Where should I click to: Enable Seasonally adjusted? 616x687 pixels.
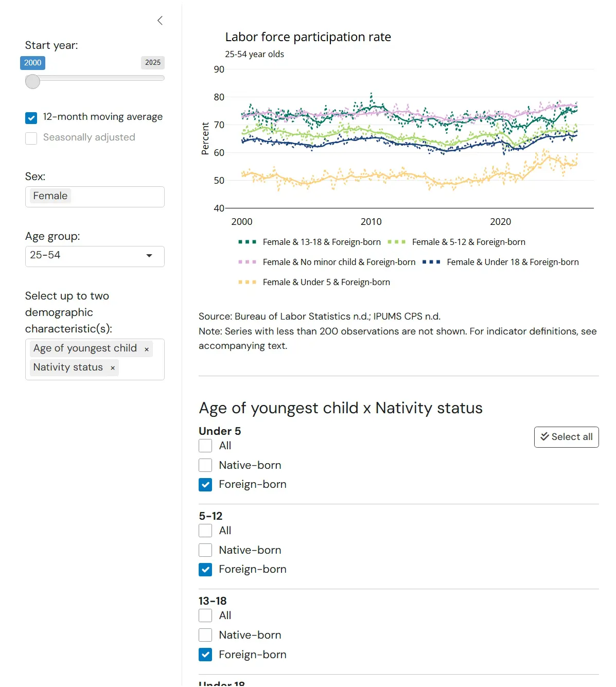click(31, 138)
